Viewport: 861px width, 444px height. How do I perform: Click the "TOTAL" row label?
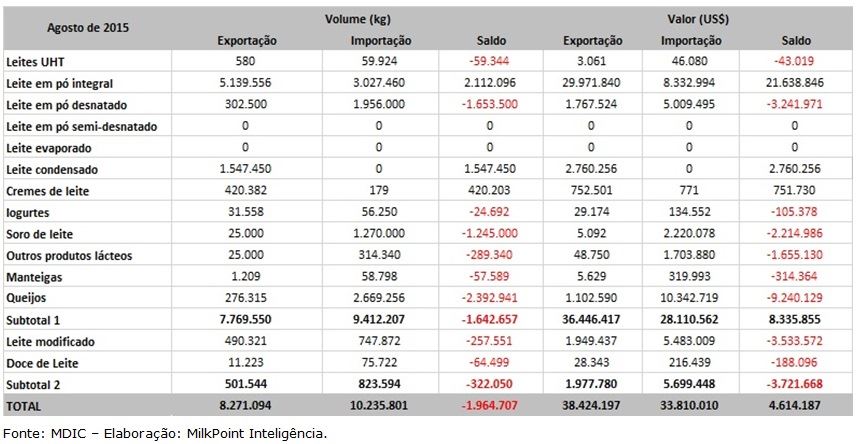click(24, 407)
